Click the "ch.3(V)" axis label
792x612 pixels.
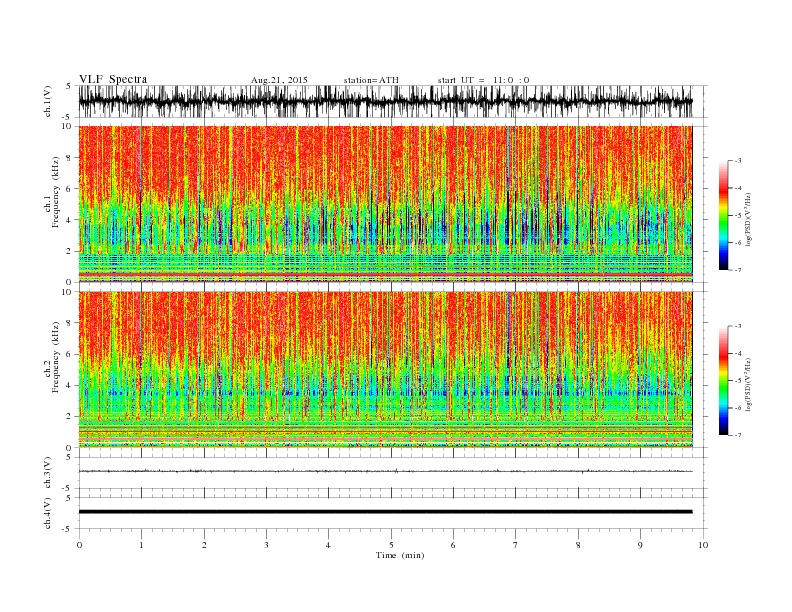[48, 473]
